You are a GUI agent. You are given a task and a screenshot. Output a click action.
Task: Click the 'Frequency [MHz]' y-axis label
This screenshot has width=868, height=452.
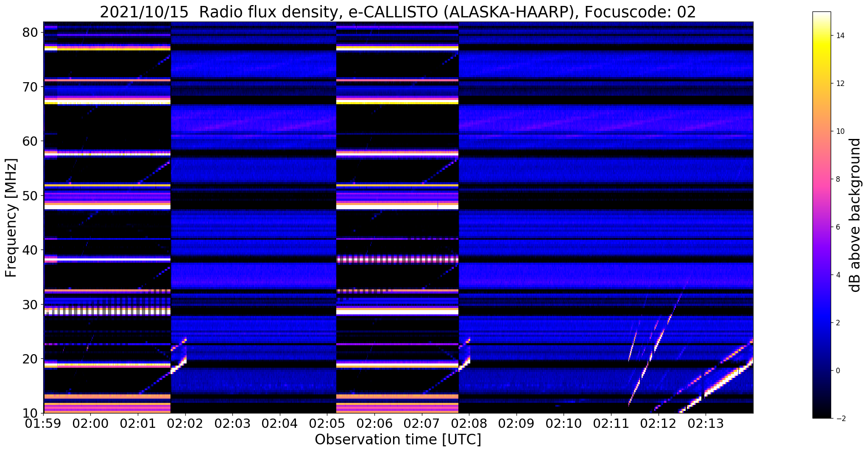click(11, 218)
